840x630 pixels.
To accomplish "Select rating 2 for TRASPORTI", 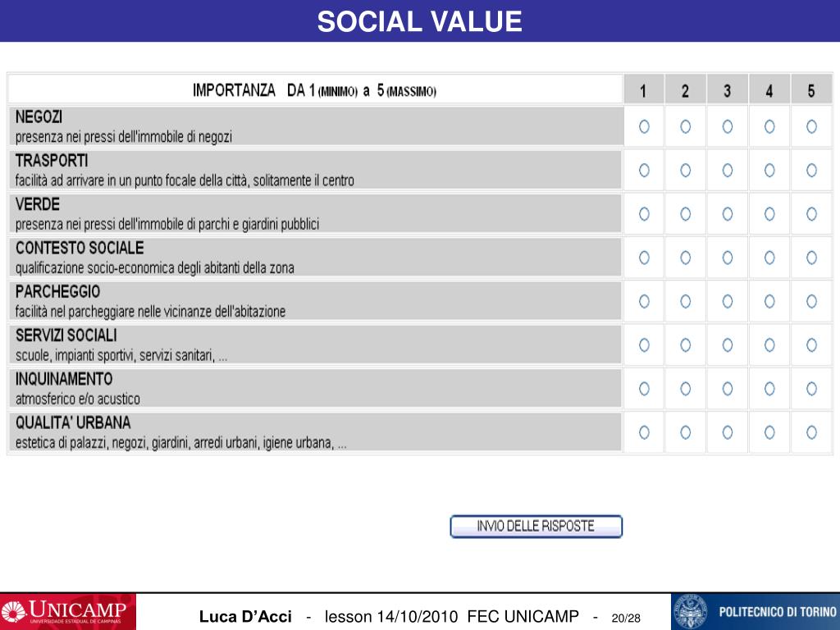I will (685, 171).
